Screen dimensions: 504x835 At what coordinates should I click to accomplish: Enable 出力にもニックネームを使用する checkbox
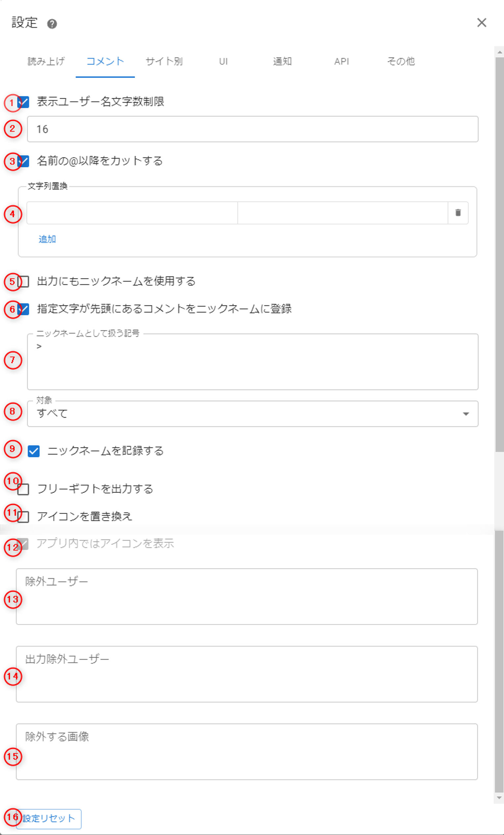(23, 282)
